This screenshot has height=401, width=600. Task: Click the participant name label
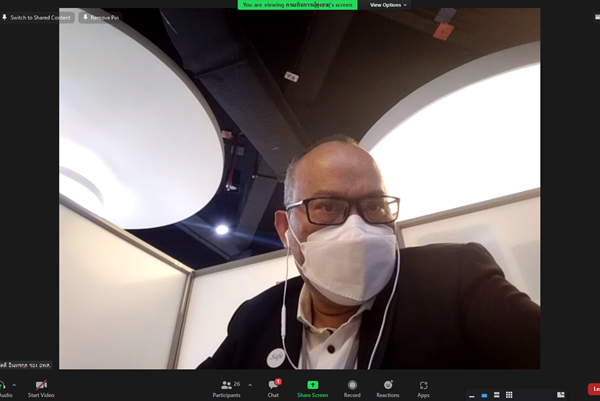[x=26, y=365]
